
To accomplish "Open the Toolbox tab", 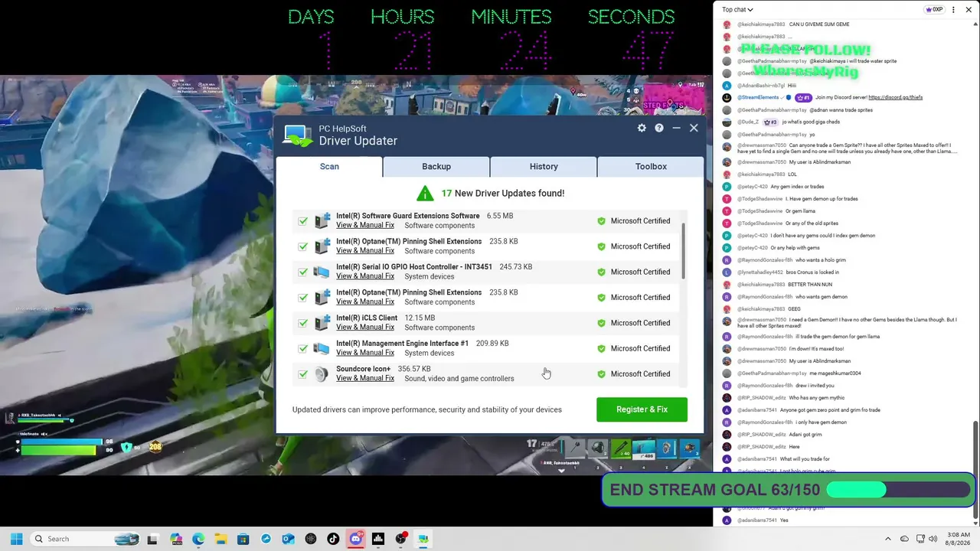I will tap(651, 166).
